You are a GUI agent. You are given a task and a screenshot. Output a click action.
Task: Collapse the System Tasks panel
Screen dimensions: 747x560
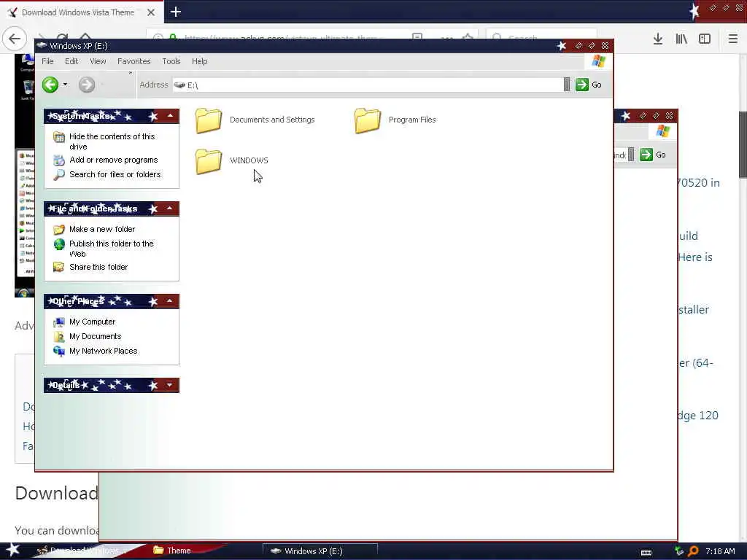tap(170, 116)
